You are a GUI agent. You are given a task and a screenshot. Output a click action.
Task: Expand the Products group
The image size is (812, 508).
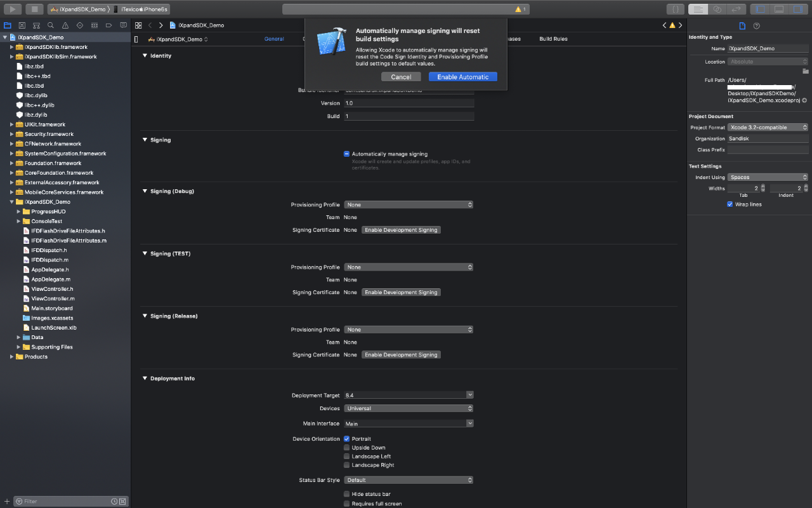[x=11, y=357]
